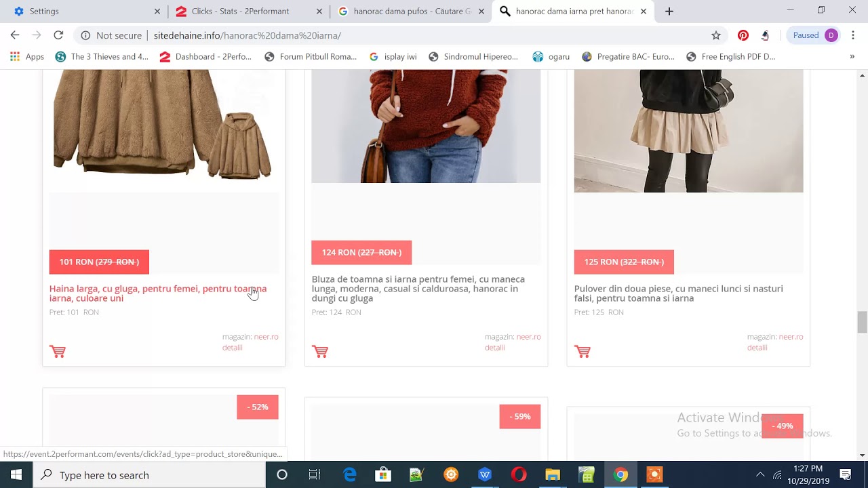Click the address bar URL
868x488 pixels.
pyautogui.click(x=248, y=35)
